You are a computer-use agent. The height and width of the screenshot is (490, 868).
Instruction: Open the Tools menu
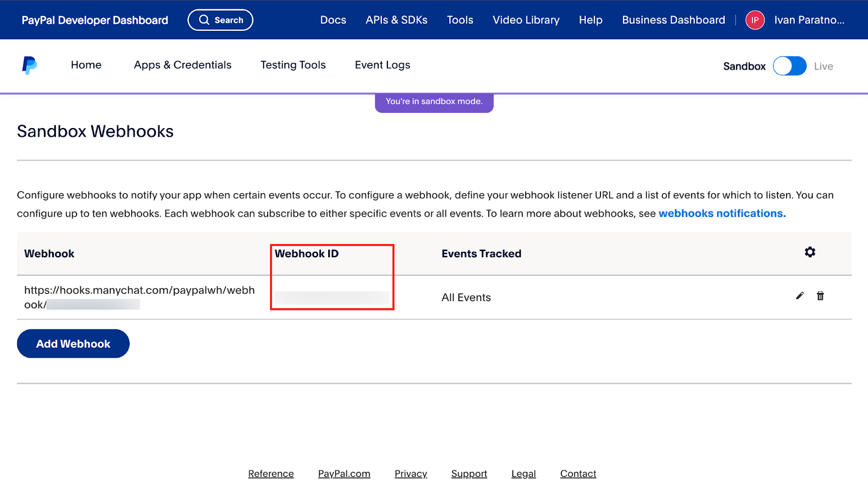[460, 20]
